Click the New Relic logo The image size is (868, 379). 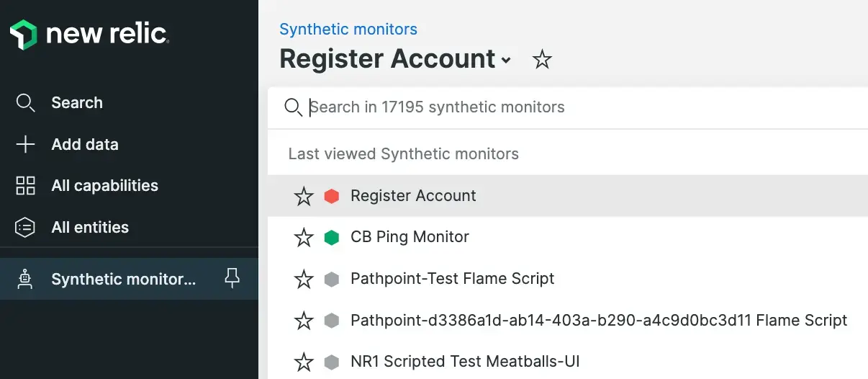pos(89,34)
